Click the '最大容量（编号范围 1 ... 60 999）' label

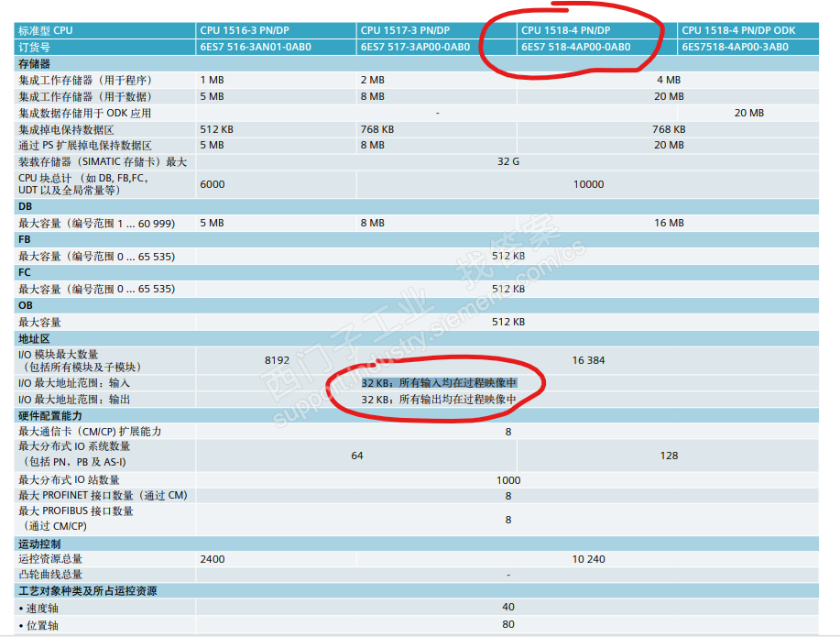[x=96, y=224]
